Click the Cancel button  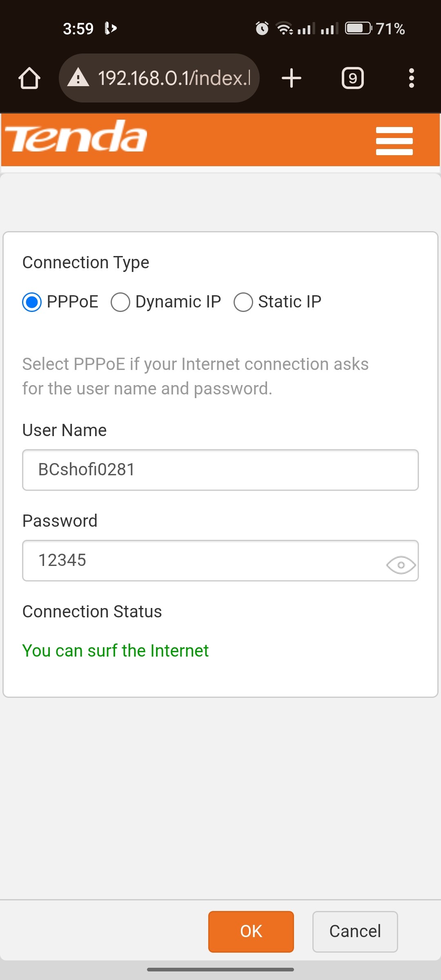coord(355,931)
